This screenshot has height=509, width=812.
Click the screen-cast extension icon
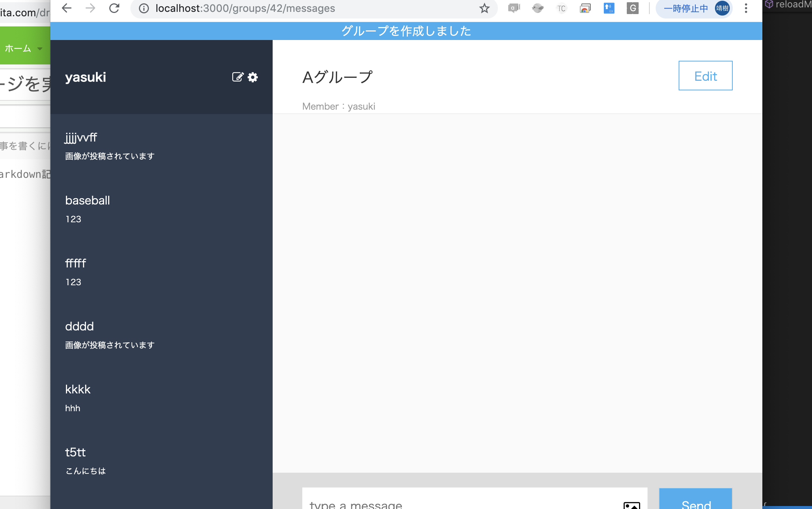585,8
